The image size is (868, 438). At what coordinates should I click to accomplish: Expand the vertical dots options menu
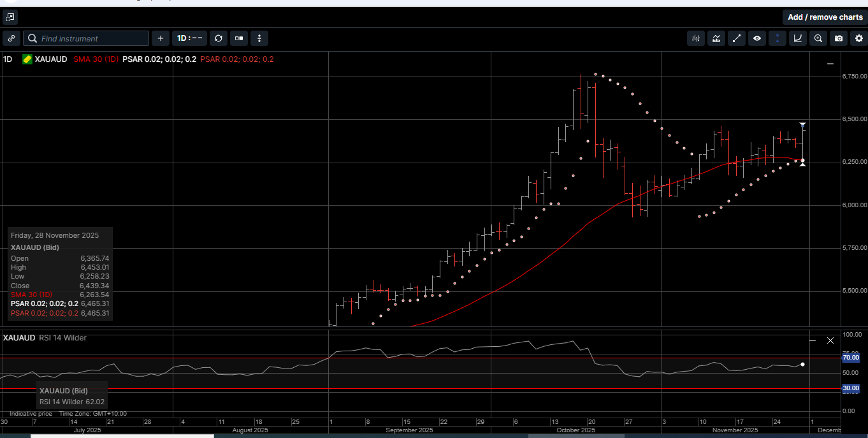coord(259,38)
